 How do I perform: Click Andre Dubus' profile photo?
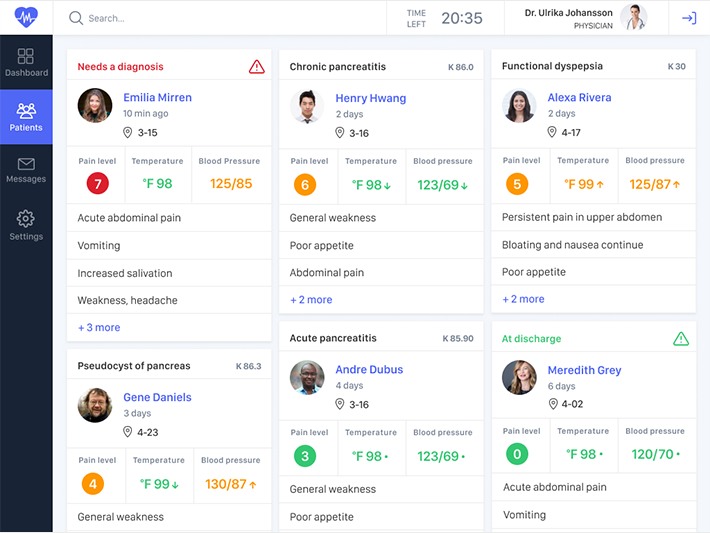click(x=307, y=378)
